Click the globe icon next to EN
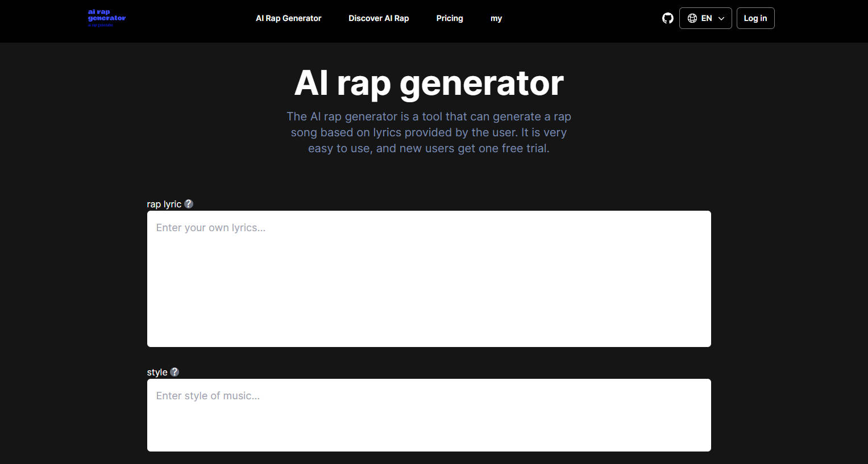This screenshot has height=464, width=868. [692, 18]
